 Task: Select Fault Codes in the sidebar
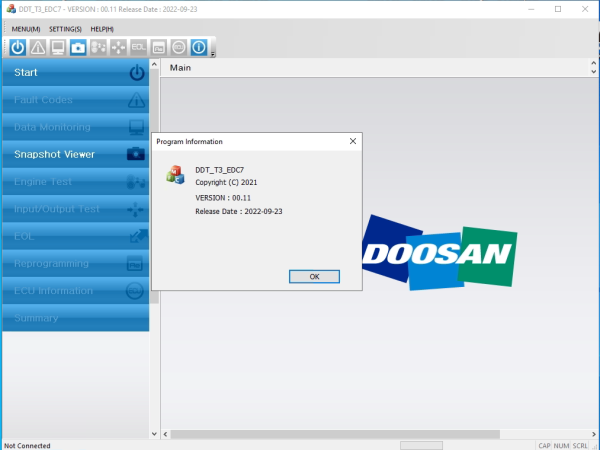point(75,100)
